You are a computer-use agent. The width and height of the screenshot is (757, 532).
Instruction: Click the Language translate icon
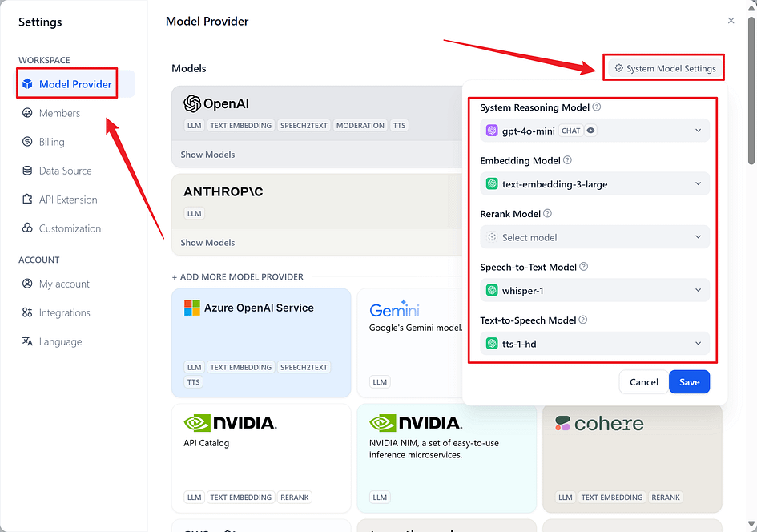(27, 341)
